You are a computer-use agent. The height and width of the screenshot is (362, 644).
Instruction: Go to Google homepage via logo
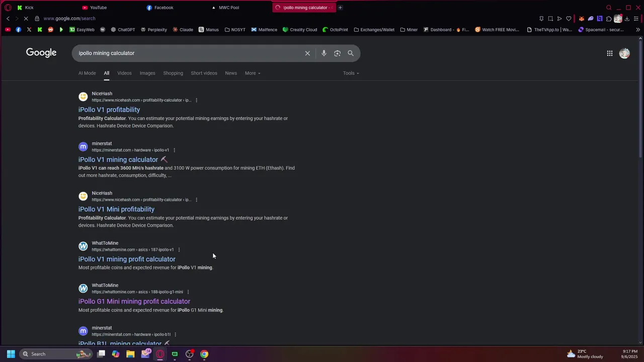(41, 53)
